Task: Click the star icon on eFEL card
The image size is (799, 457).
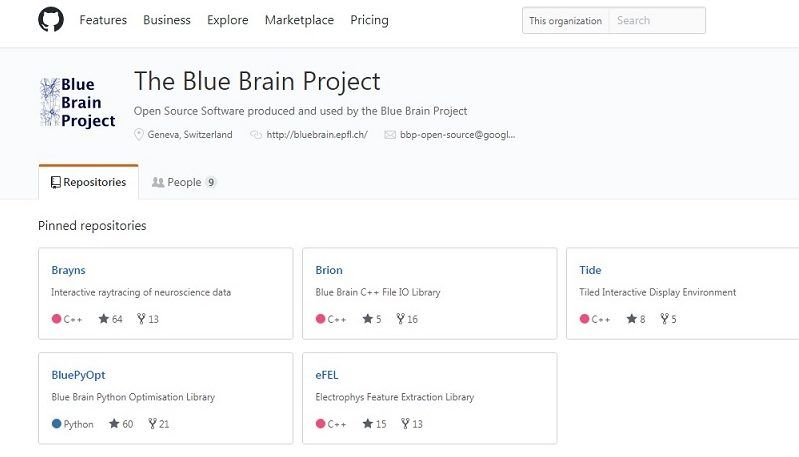Action: click(x=368, y=424)
